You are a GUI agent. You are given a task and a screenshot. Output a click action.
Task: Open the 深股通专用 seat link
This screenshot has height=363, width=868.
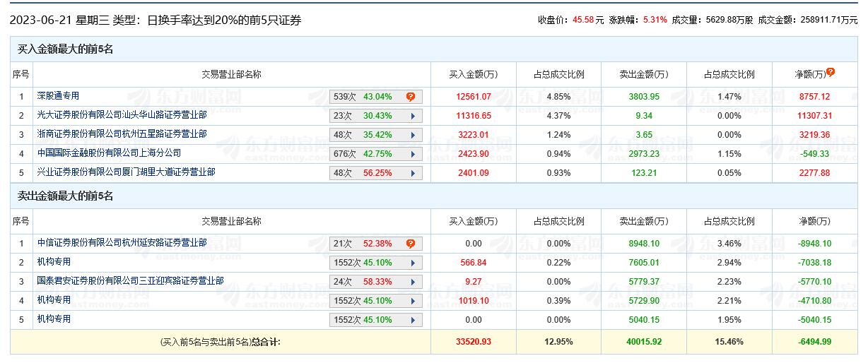click(58, 96)
